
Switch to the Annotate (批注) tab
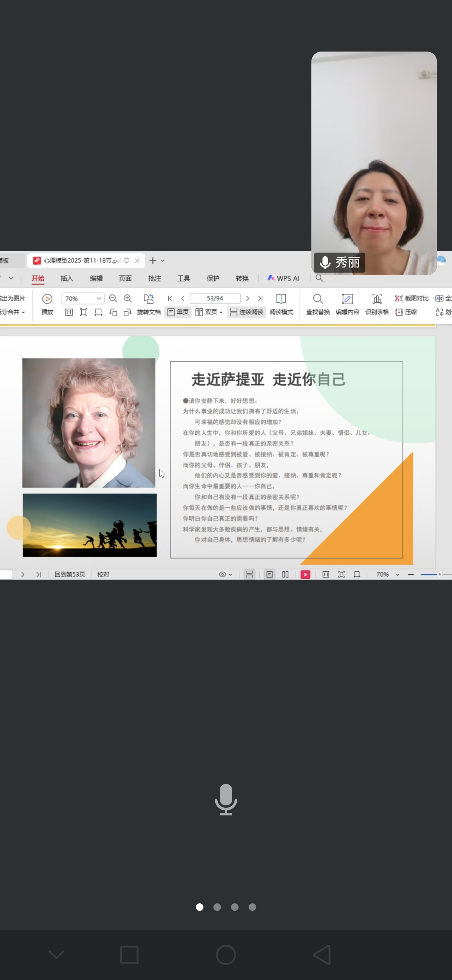(154, 279)
